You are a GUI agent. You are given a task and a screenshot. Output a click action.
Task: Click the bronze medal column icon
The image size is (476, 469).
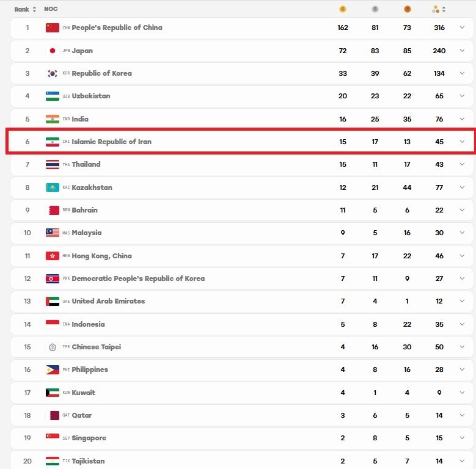click(x=407, y=9)
